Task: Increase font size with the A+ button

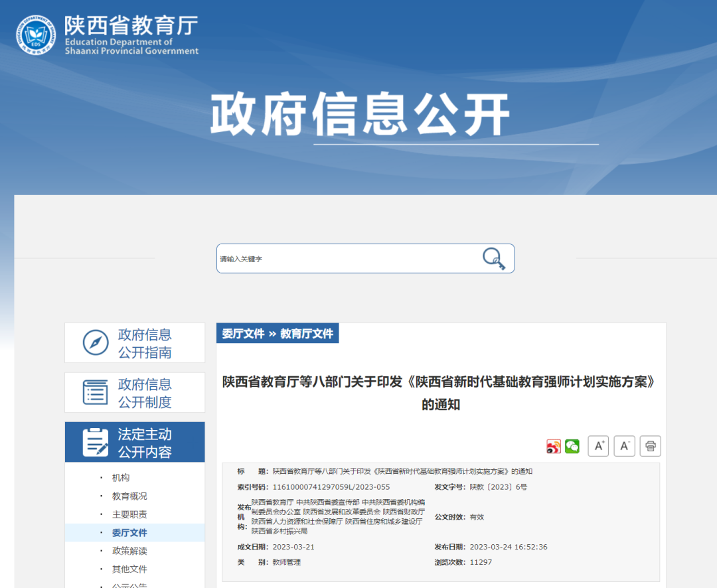Action: [597, 446]
